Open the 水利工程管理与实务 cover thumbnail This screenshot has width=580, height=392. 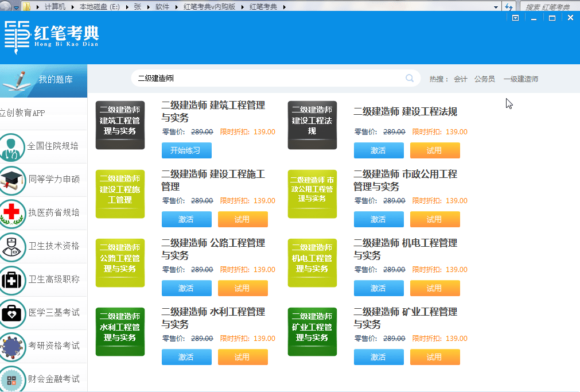tap(120, 332)
